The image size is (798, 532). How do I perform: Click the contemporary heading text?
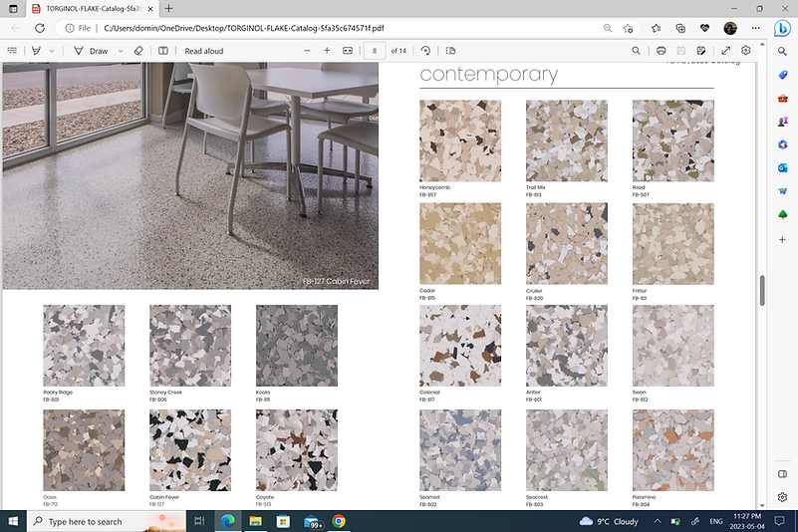pyautogui.click(x=488, y=75)
